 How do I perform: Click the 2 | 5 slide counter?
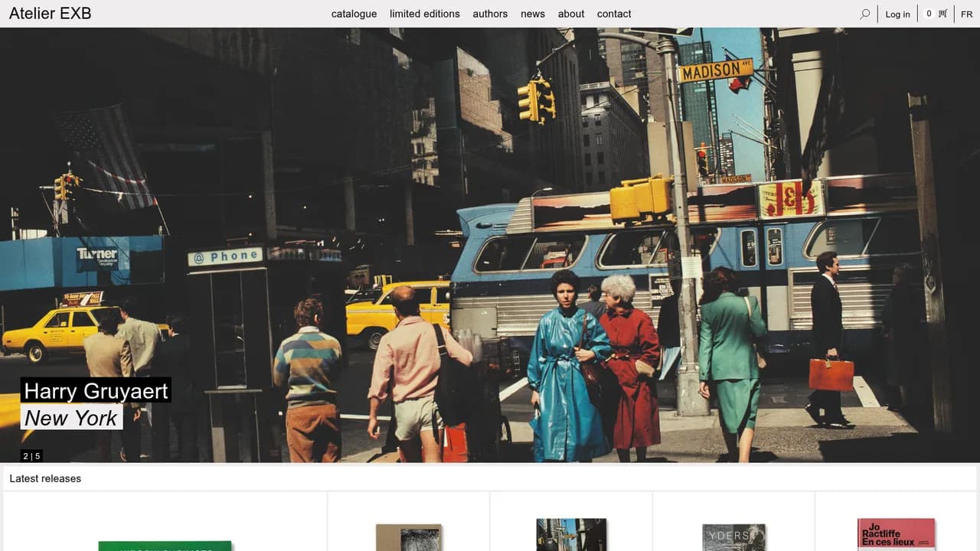(x=31, y=456)
